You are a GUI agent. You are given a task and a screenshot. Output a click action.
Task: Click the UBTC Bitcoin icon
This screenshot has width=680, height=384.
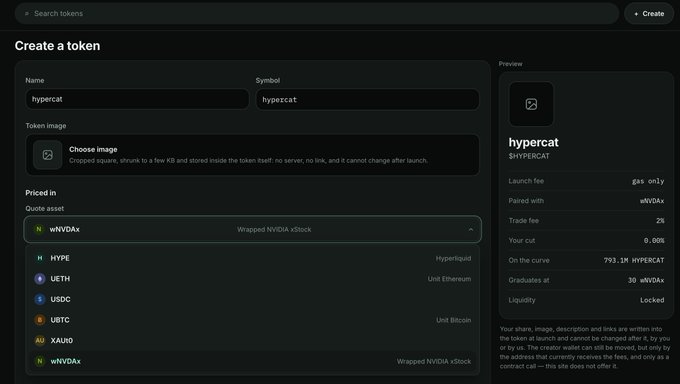(x=39, y=320)
